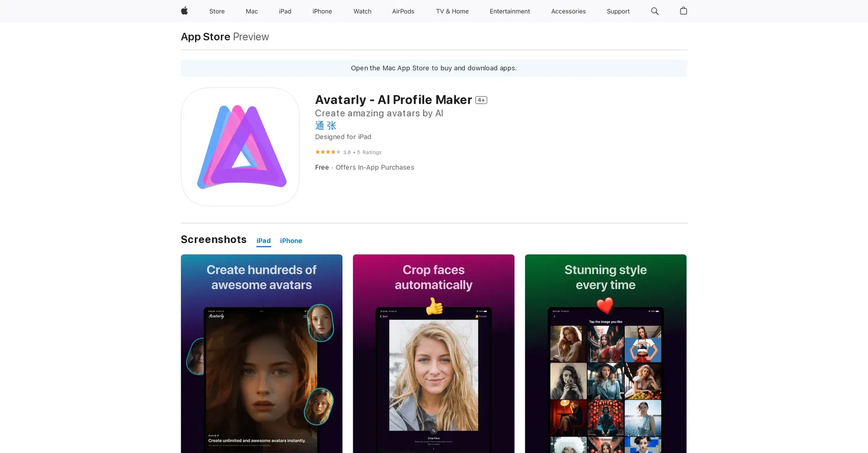Switch to iPhone screenshots tab
Screen dimensions: 868x453
[291, 241]
